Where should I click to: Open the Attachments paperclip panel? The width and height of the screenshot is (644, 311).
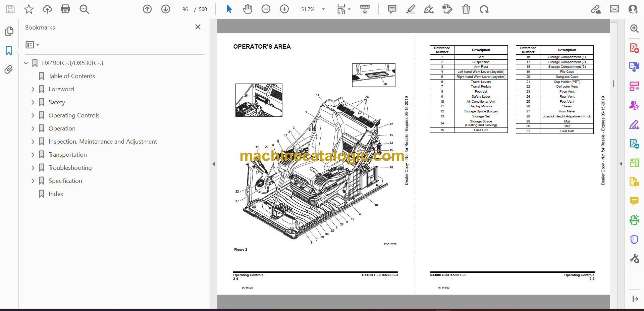point(9,70)
